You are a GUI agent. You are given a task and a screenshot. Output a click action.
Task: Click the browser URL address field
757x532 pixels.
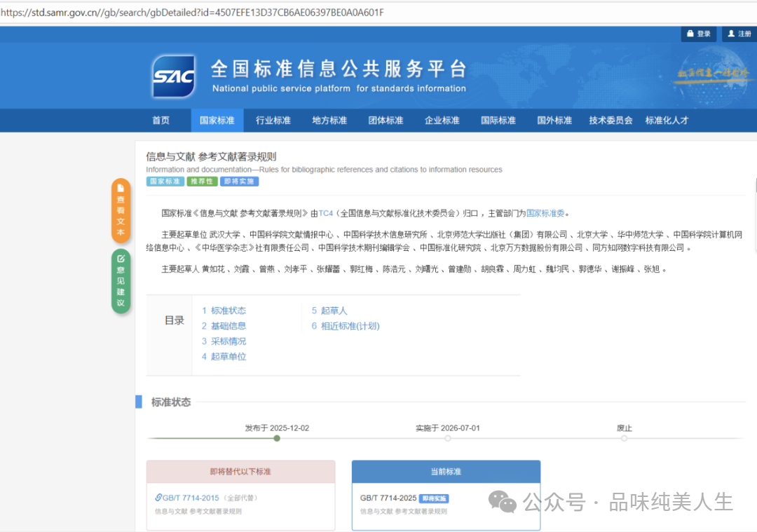[x=378, y=13]
